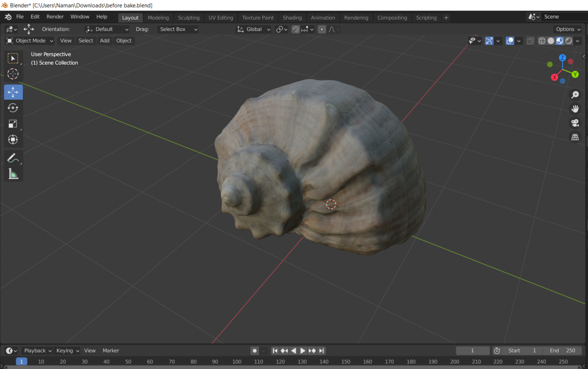
Task: Expand the Global transform orientation dropdown
Action: [254, 29]
